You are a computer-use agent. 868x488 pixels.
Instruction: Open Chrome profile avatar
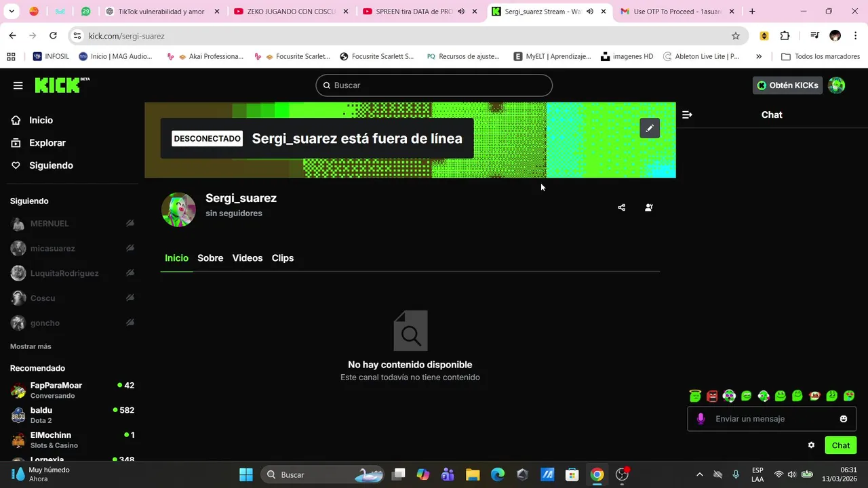point(835,36)
